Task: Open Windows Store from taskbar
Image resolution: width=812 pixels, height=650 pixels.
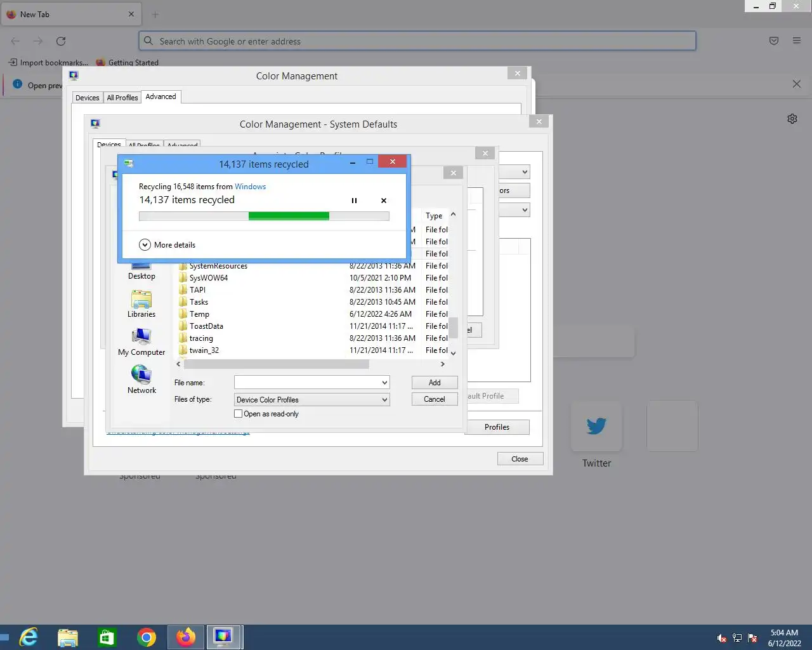Action: click(107, 637)
